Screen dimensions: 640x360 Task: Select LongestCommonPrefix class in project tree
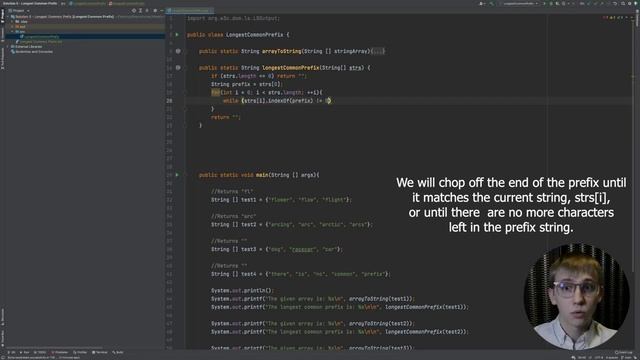[x=41, y=36]
